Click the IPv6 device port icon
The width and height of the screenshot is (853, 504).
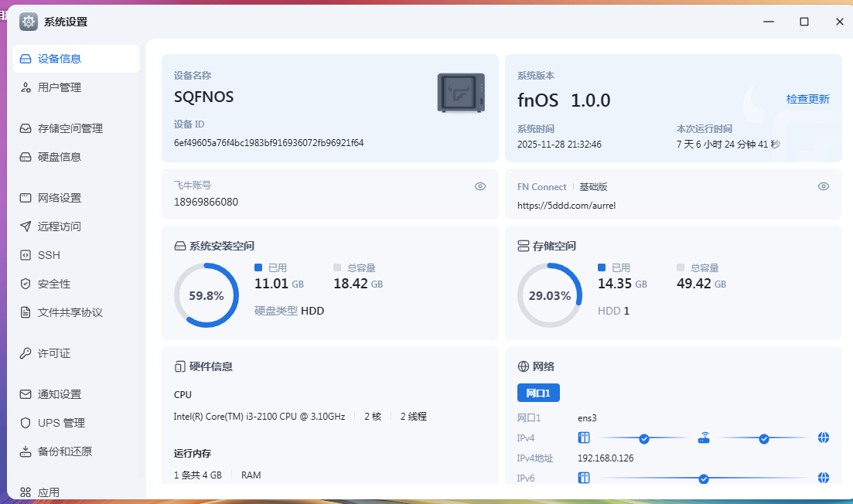click(584, 478)
